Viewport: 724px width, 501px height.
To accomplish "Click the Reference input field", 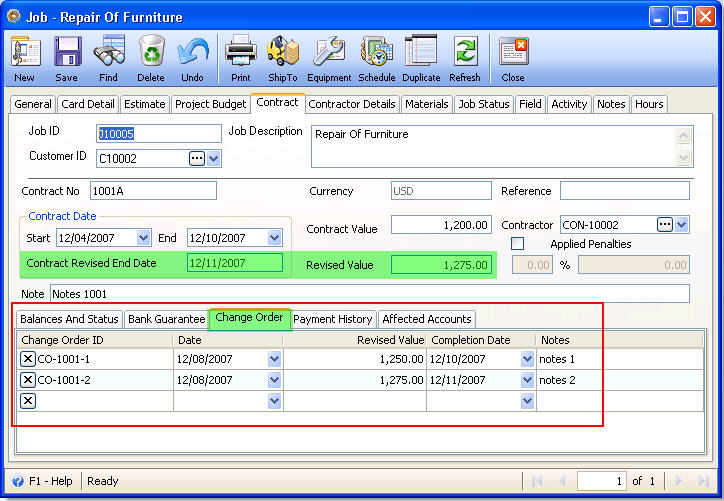I will click(x=625, y=191).
